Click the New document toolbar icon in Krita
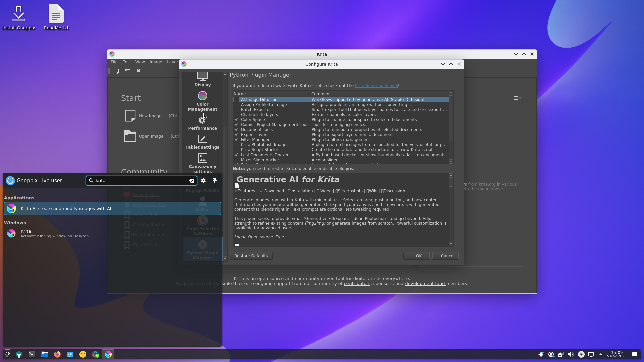The width and height of the screenshot is (644, 362). click(116, 71)
